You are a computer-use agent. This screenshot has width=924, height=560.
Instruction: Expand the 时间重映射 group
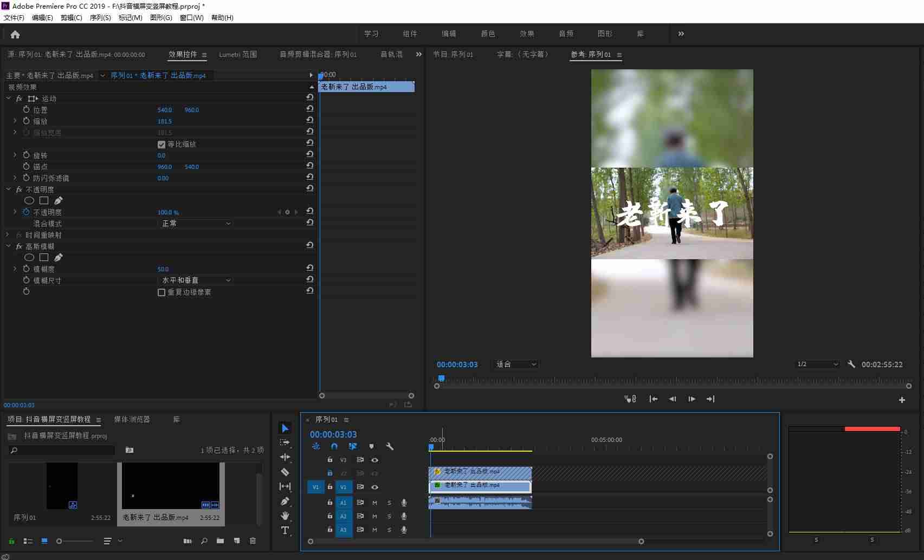pyautogui.click(x=8, y=235)
